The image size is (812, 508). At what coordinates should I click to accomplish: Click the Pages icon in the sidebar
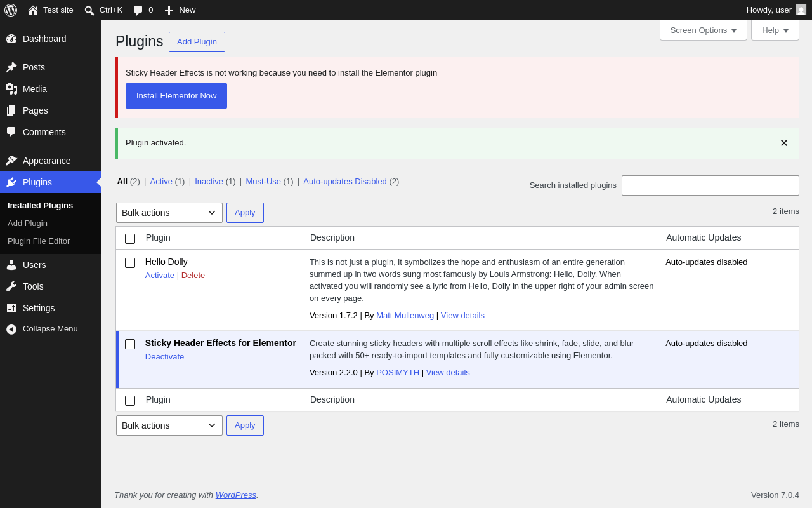click(11, 110)
